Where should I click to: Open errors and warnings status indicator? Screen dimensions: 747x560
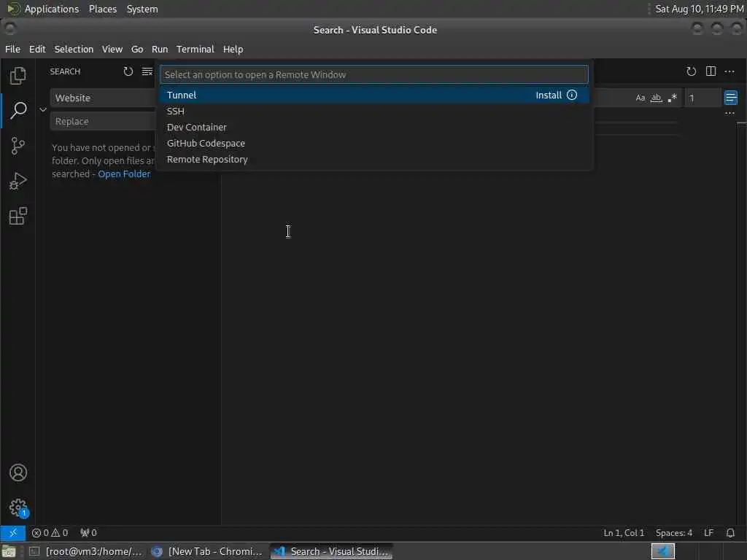[x=50, y=532]
